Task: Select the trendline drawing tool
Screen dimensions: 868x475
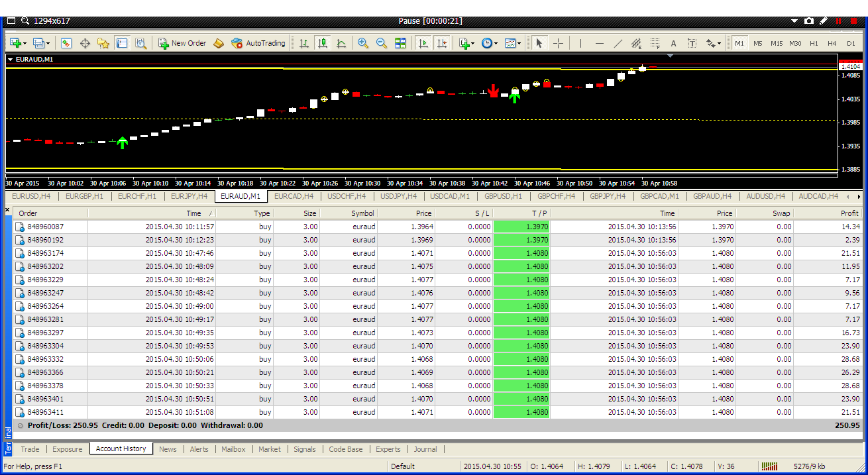Action: pos(618,43)
